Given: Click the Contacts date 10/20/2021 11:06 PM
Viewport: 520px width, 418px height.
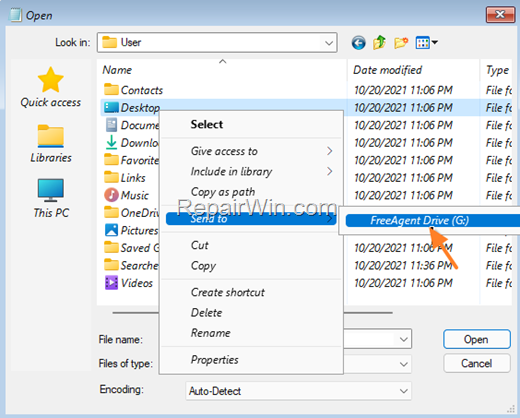Looking at the screenshot, I should 403,90.
